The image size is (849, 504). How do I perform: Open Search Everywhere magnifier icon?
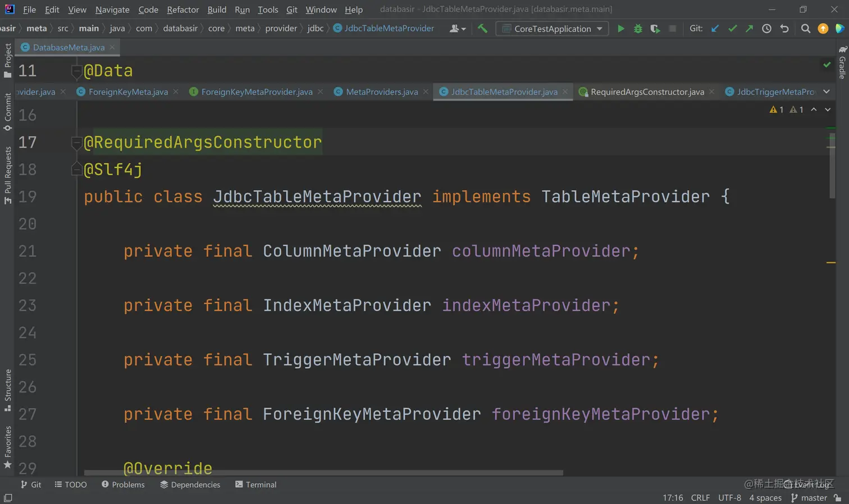(806, 29)
